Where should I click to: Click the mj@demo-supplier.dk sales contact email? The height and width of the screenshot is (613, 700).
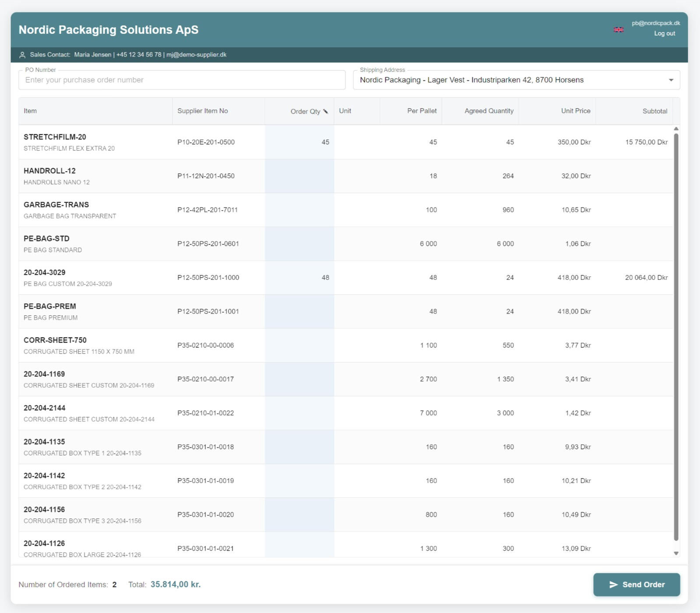pos(196,55)
